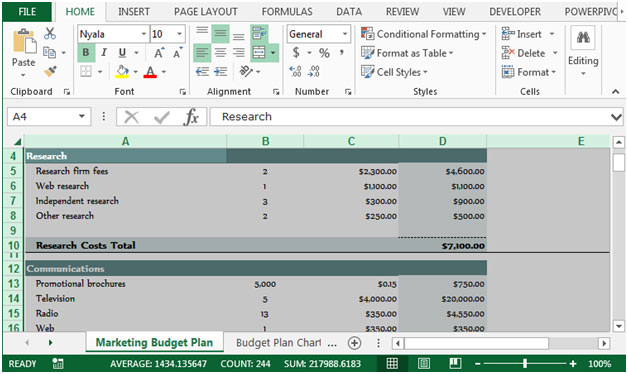Viewport: 628px width, 374px height.
Task: Set Align Left horizontal alignment
Action: click(202, 52)
